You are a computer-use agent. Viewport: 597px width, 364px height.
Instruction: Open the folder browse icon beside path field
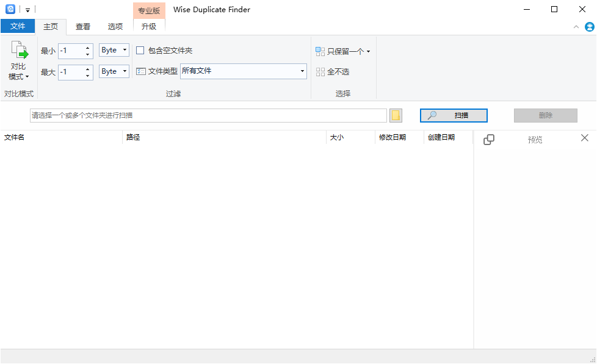pos(395,115)
